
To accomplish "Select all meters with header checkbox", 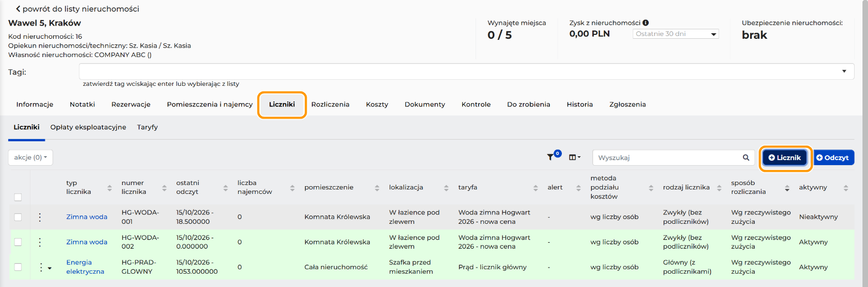I will click(x=18, y=197).
